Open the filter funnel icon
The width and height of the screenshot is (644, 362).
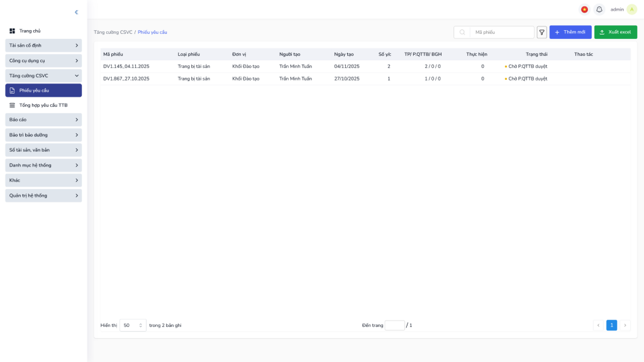[541, 32]
